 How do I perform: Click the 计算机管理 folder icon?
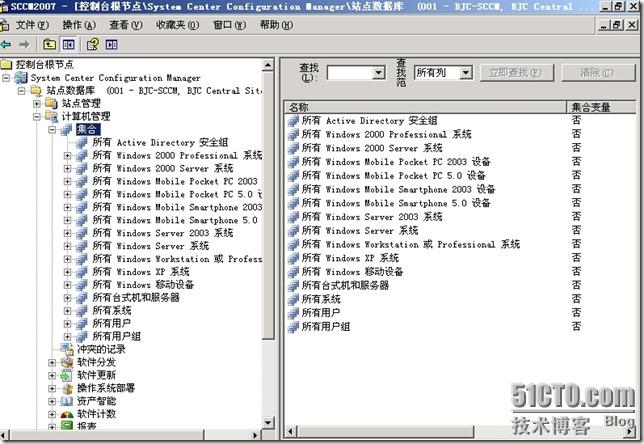coord(51,117)
